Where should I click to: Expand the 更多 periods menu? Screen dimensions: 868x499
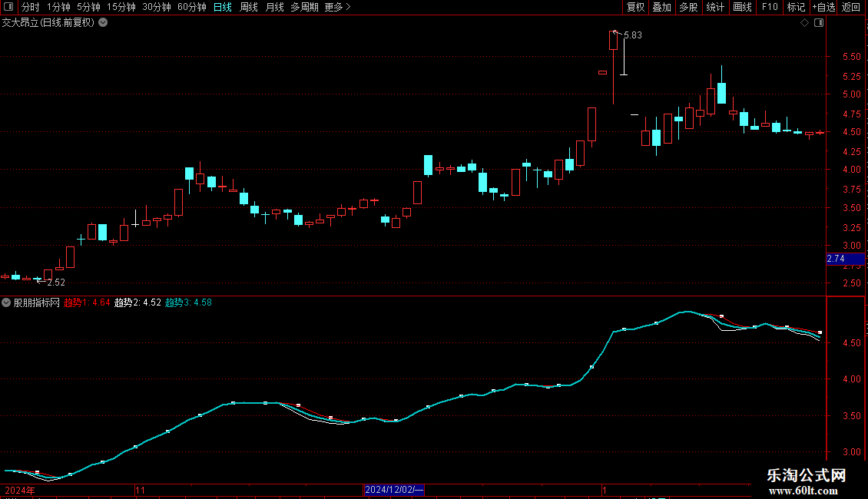point(337,7)
